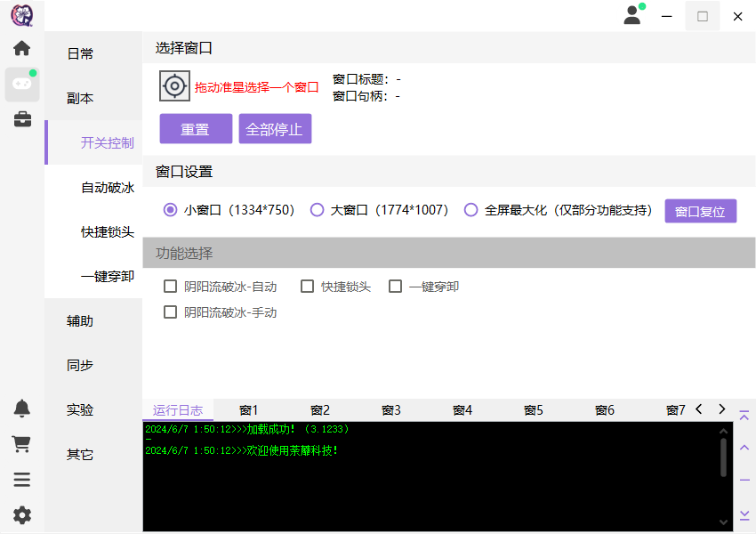Move log up one step arrow

744,448
